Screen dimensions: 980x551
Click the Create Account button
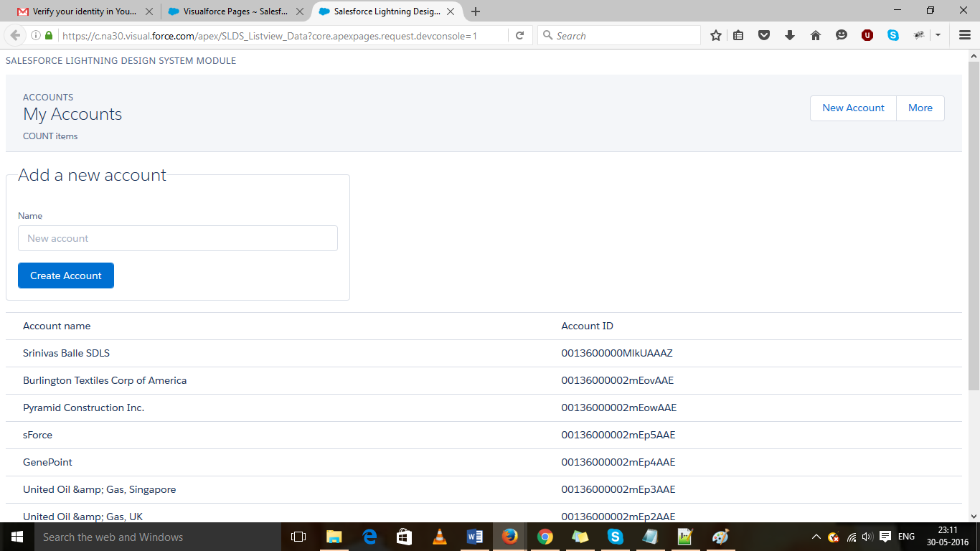[x=66, y=275]
